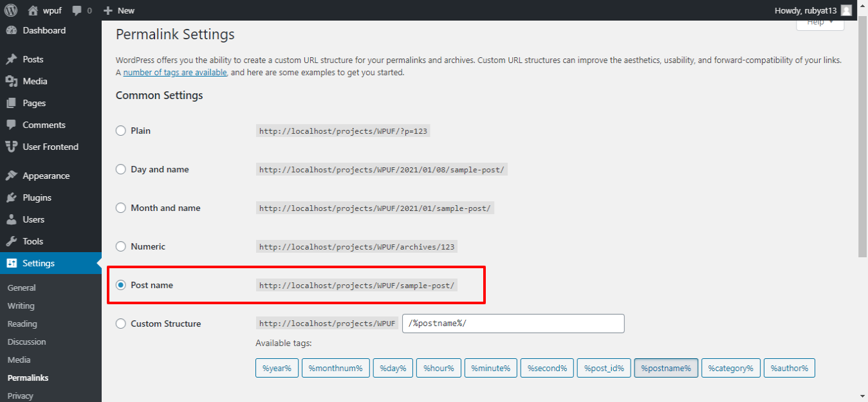The width and height of the screenshot is (868, 402).
Task: Add the %category% tag
Action: click(731, 368)
